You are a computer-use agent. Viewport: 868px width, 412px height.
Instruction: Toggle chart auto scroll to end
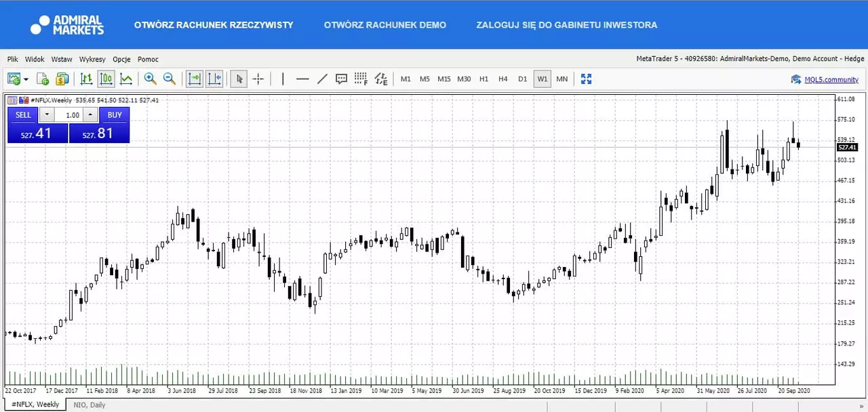point(195,79)
